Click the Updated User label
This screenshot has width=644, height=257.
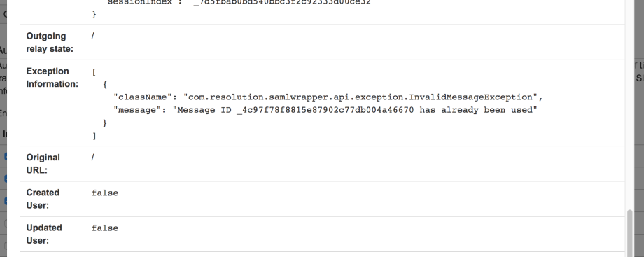coord(44,234)
